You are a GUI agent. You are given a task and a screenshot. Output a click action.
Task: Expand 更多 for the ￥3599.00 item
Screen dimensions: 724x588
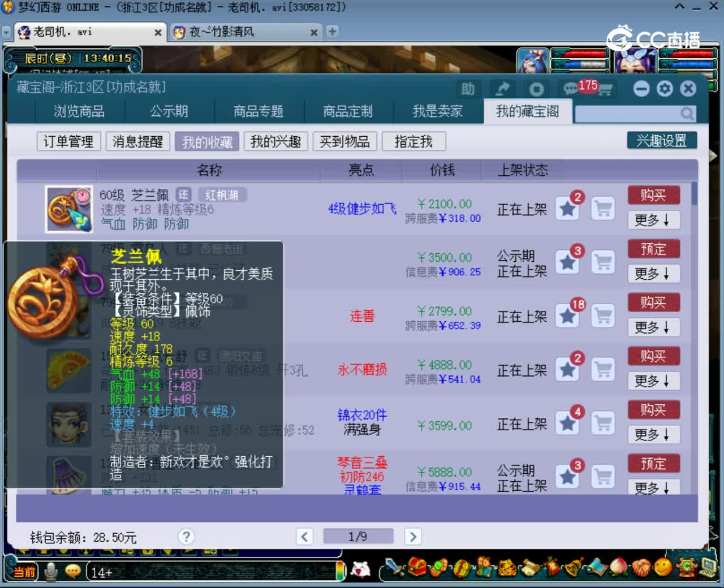tap(653, 435)
